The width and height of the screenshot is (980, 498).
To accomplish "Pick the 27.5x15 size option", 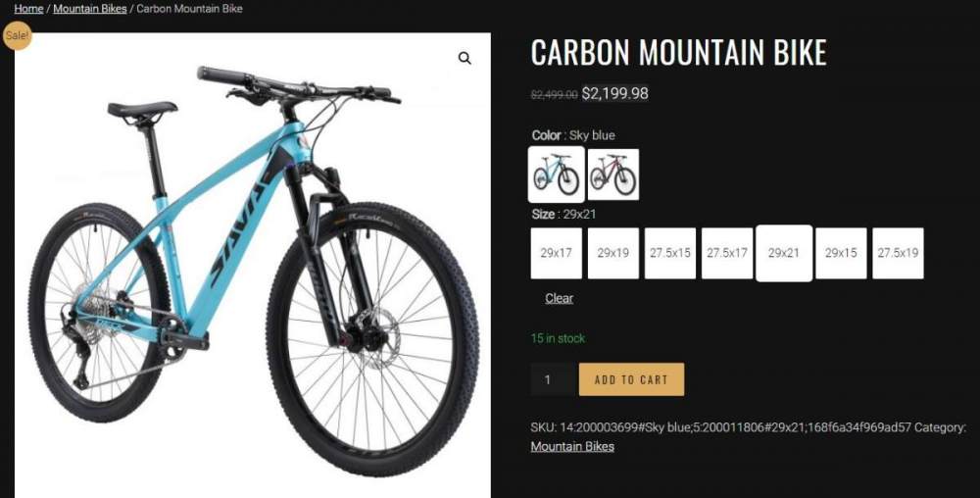I will (670, 253).
